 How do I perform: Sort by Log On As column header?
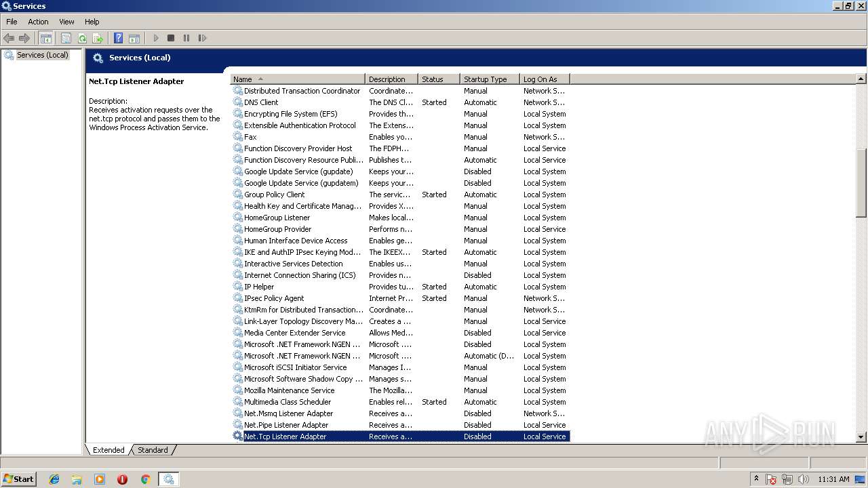545,79
